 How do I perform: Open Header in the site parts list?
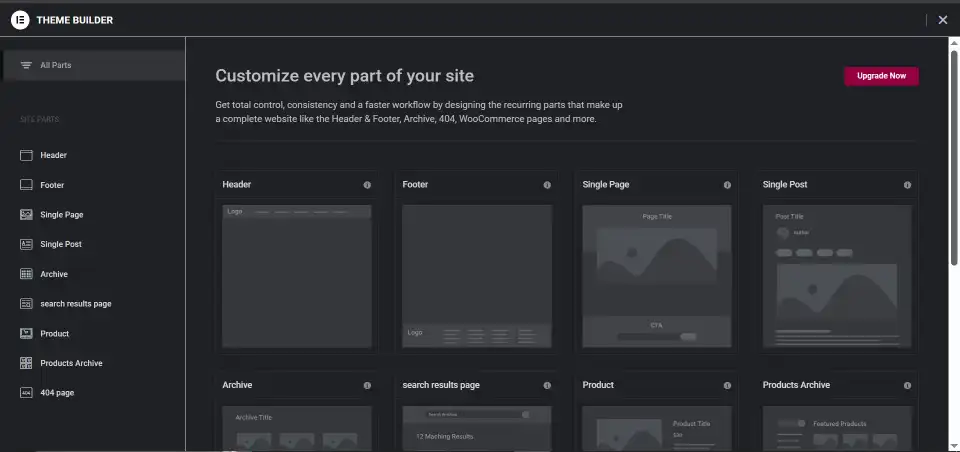53,156
